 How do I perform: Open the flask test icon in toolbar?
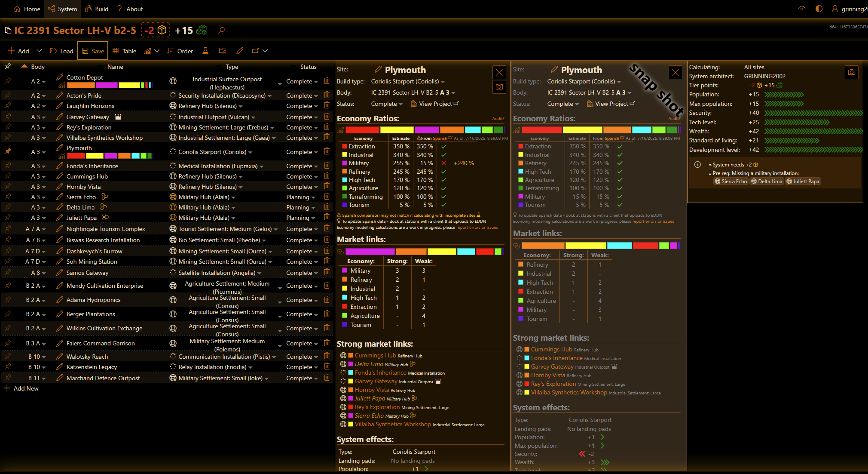tap(205, 51)
